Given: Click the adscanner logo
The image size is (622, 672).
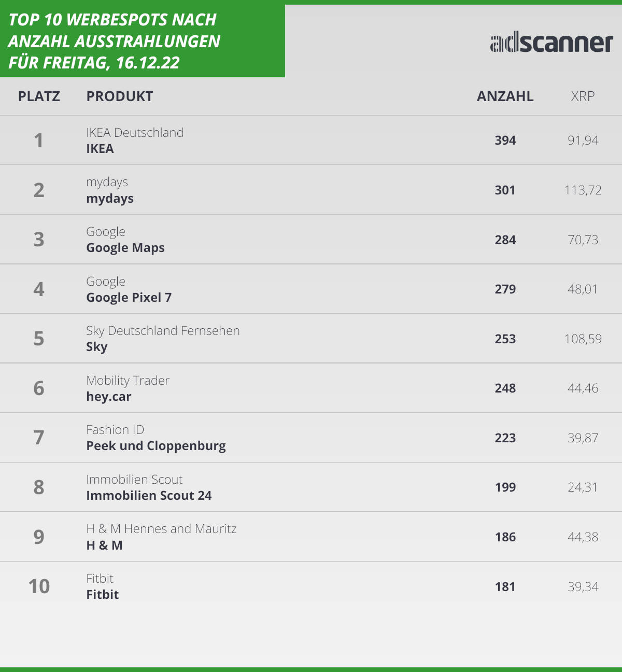Looking at the screenshot, I should pos(552,43).
